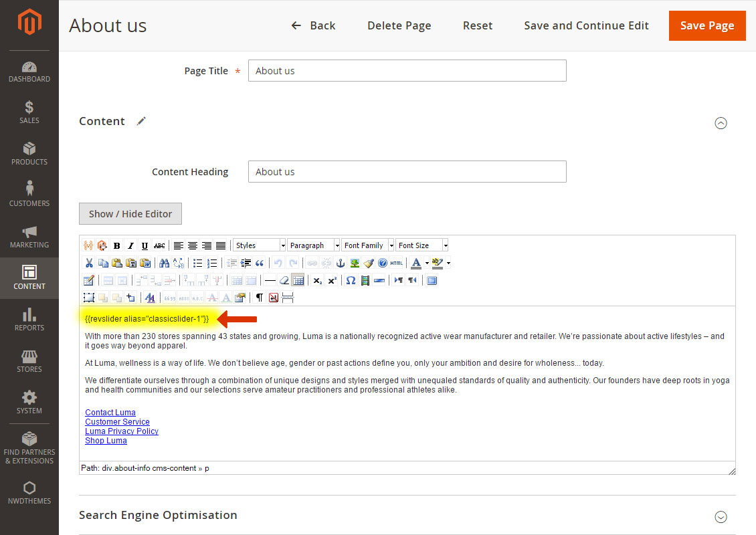The width and height of the screenshot is (756, 535).
Task: Toggle table guidelines visibility
Action: pos(298,280)
